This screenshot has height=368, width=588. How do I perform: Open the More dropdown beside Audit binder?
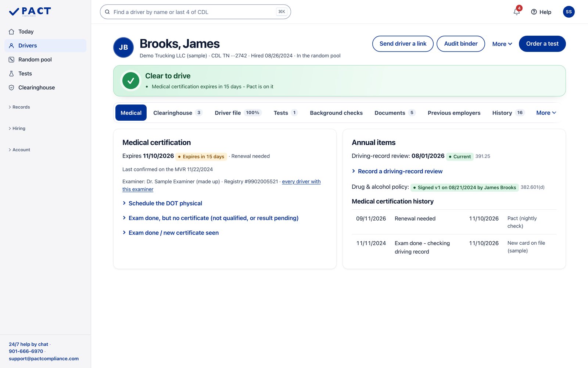pyautogui.click(x=502, y=44)
